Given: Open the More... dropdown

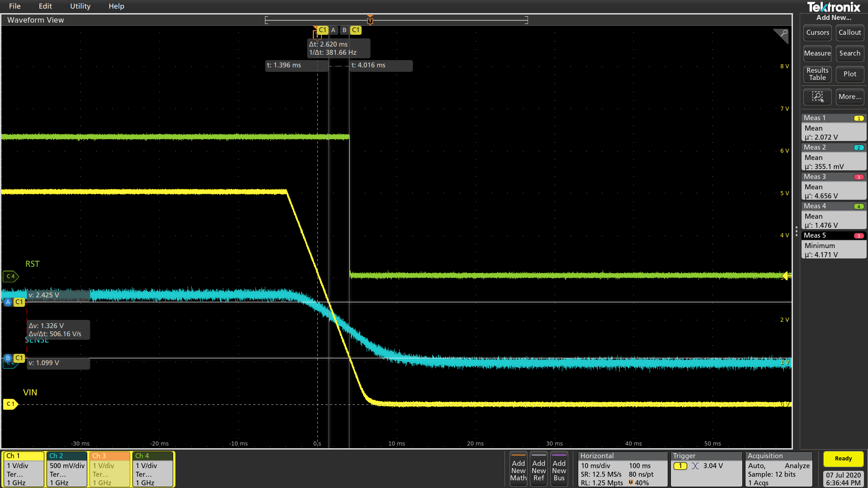Looking at the screenshot, I should tap(849, 97).
